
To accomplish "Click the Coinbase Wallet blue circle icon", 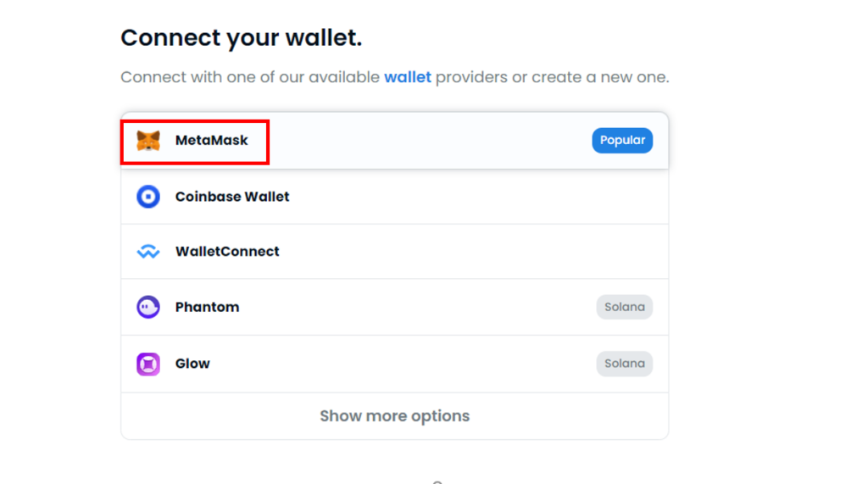I will (x=148, y=197).
